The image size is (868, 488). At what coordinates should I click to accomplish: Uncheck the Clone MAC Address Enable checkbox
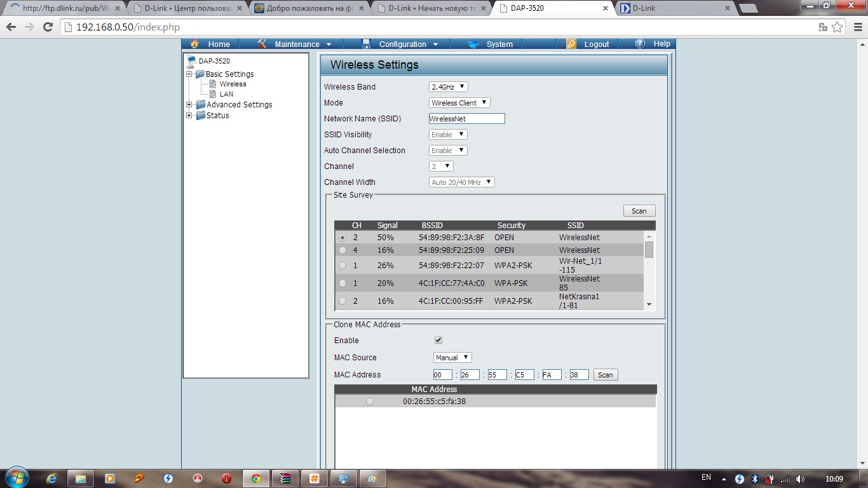[438, 341]
